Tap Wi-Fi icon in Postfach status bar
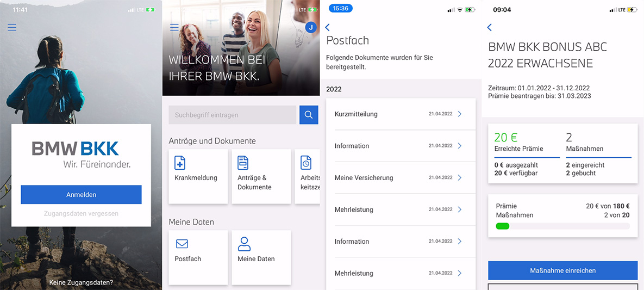 (460, 9)
